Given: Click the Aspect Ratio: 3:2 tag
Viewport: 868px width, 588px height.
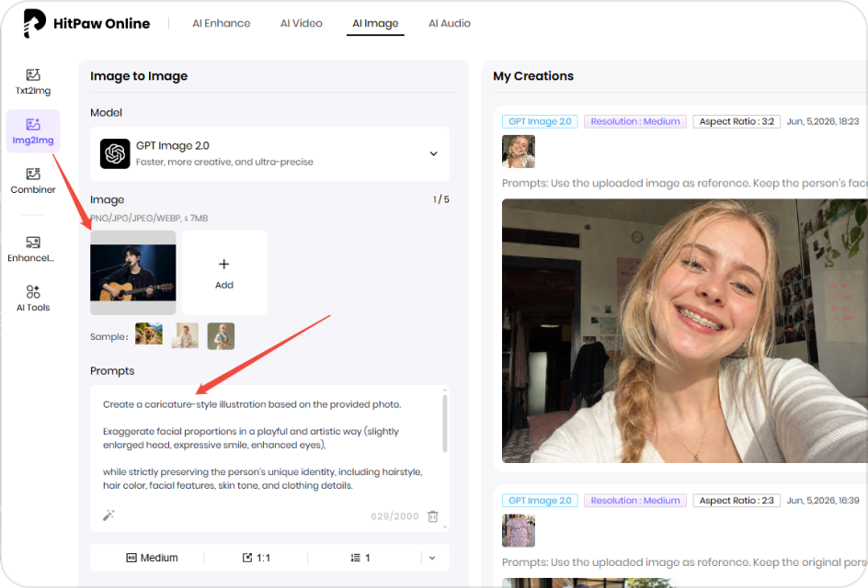Looking at the screenshot, I should click(x=737, y=121).
